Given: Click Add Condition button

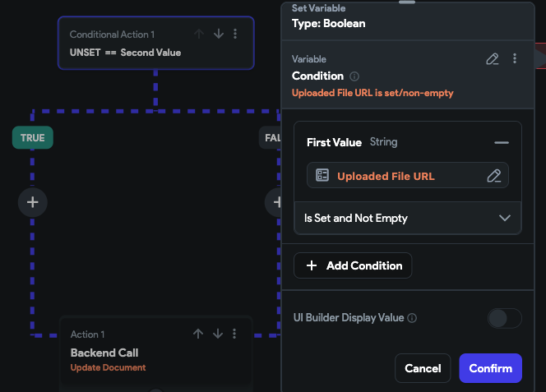Looking at the screenshot, I should click(x=353, y=265).
